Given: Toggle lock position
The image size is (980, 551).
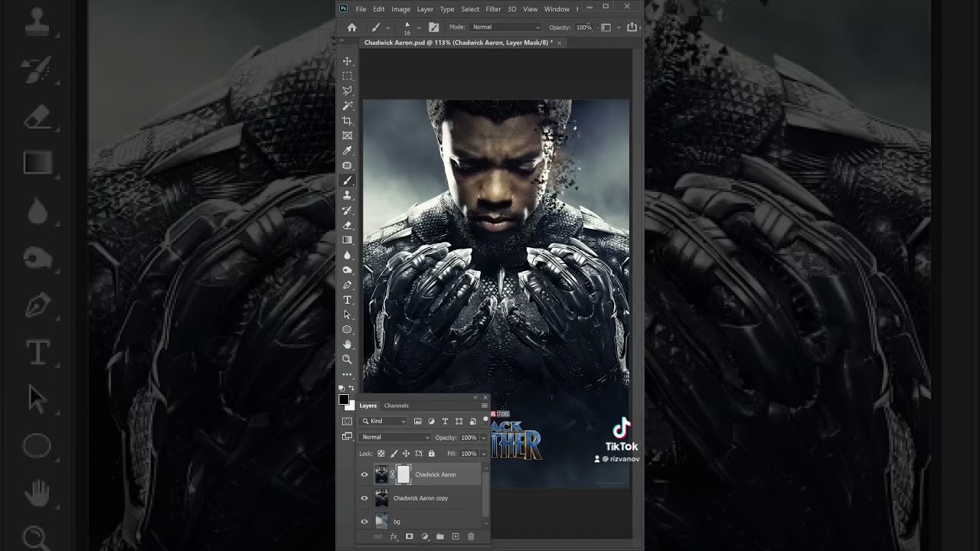Looking at the screenshot, I should (406, 454).
